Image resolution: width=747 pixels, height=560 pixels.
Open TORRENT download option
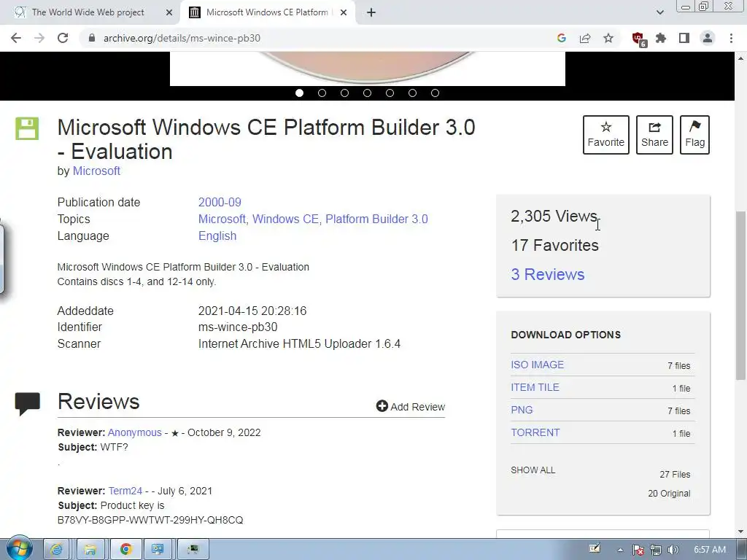(535, 433)
